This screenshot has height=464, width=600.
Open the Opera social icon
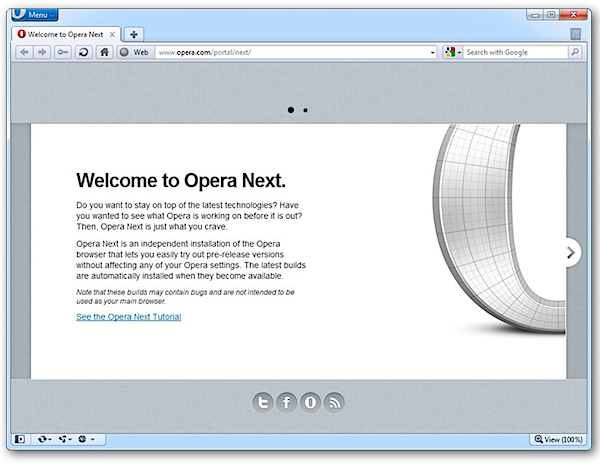310,402
